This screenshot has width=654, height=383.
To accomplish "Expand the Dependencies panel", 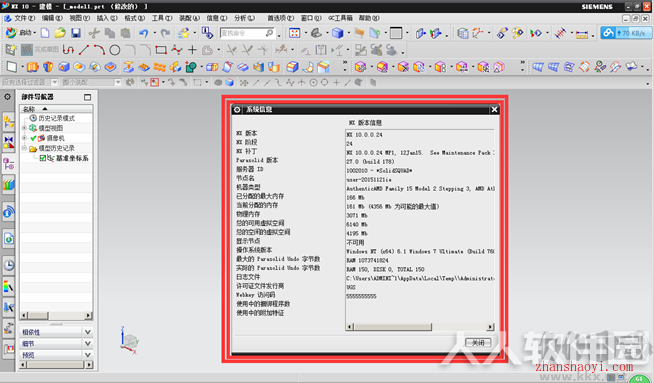I will (88, 332).
